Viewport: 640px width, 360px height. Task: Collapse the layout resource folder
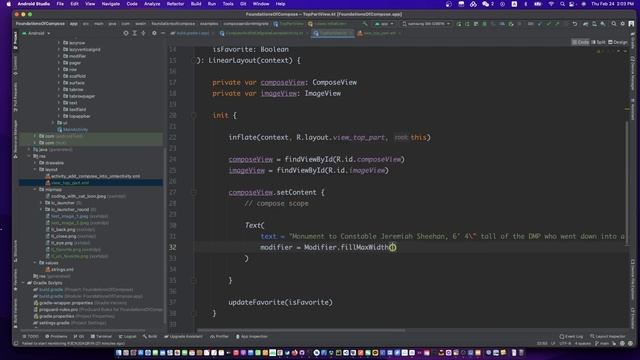coord(35,169)
